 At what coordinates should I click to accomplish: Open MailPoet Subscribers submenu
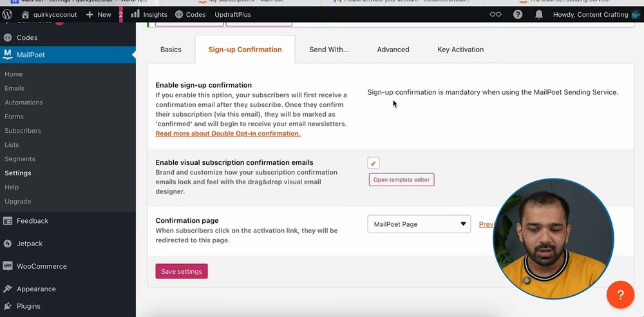tap(23, 130)
